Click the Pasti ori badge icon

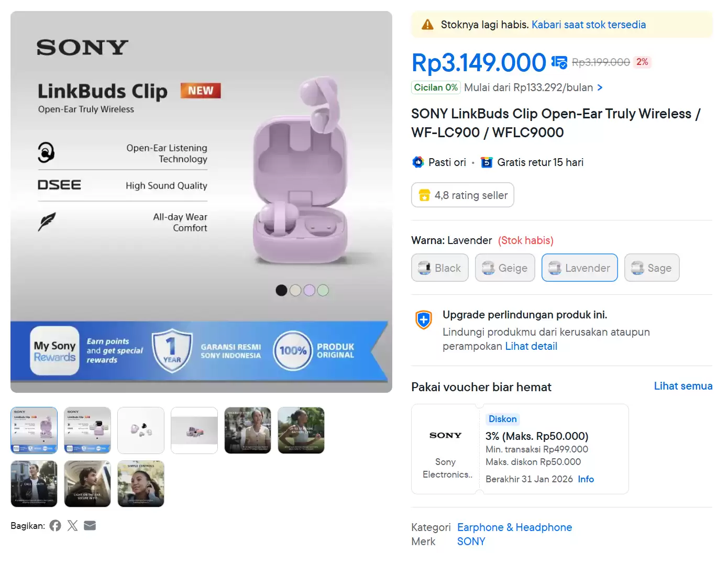[417, 162]
